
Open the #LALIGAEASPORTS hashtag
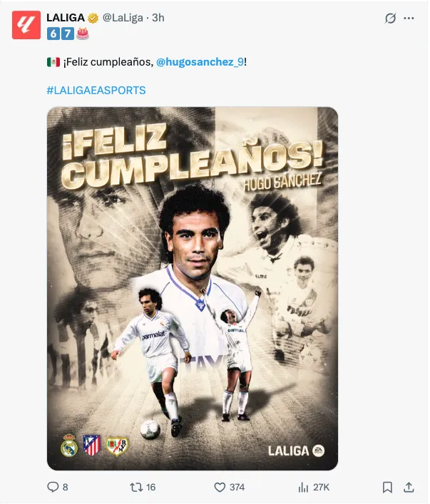click(96, 91)
